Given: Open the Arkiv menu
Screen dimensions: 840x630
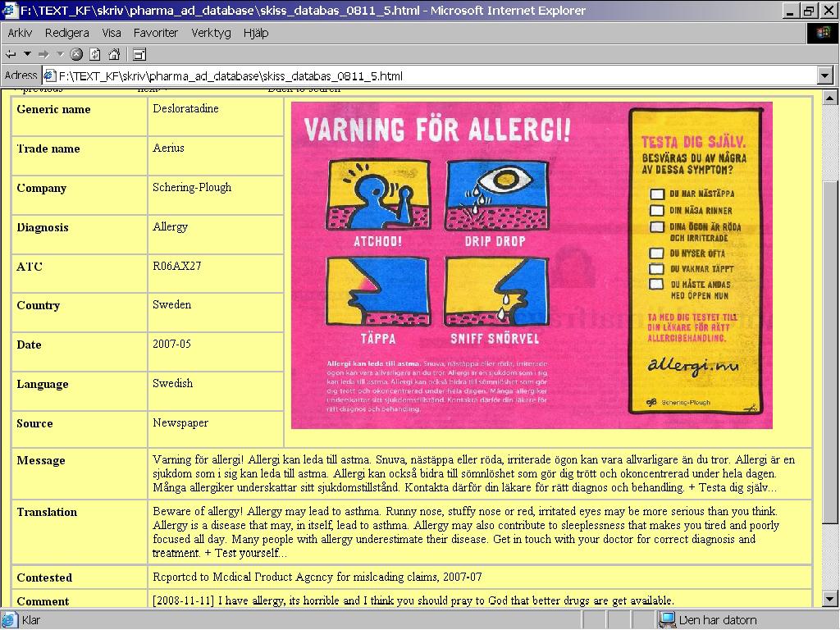Looking at the screenshot, I should coord(20,33).
